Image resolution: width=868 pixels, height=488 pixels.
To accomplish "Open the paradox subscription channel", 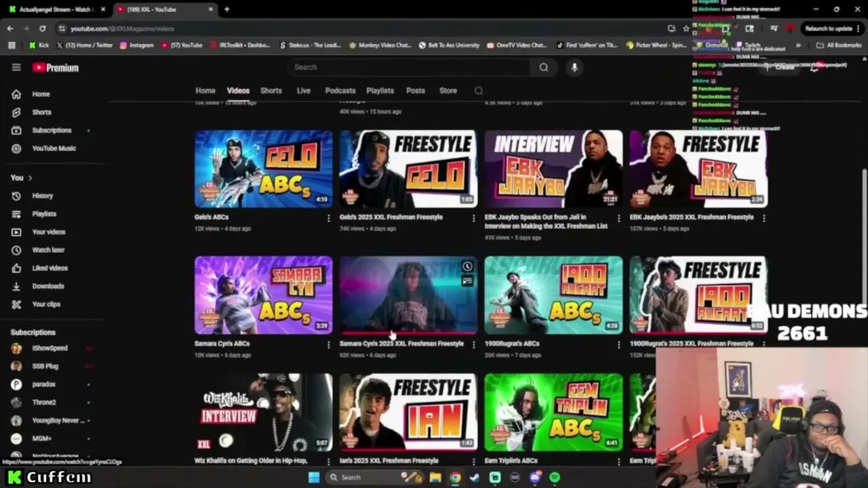I will [x=42, y=384].
